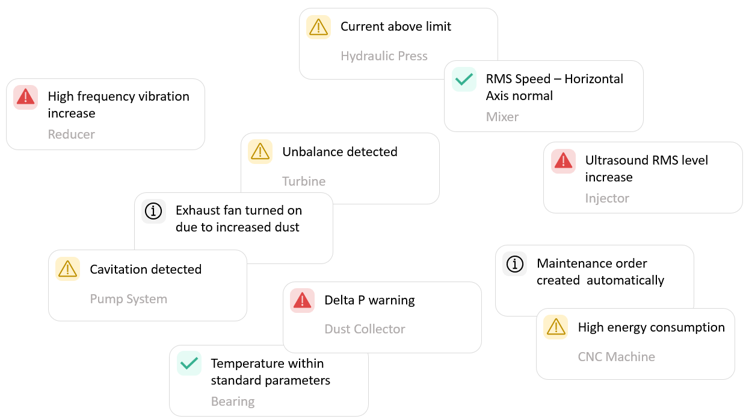This screenshot has width=749, height=419.
Task: Click the Cavitation detected alert title
Action: 146,269
